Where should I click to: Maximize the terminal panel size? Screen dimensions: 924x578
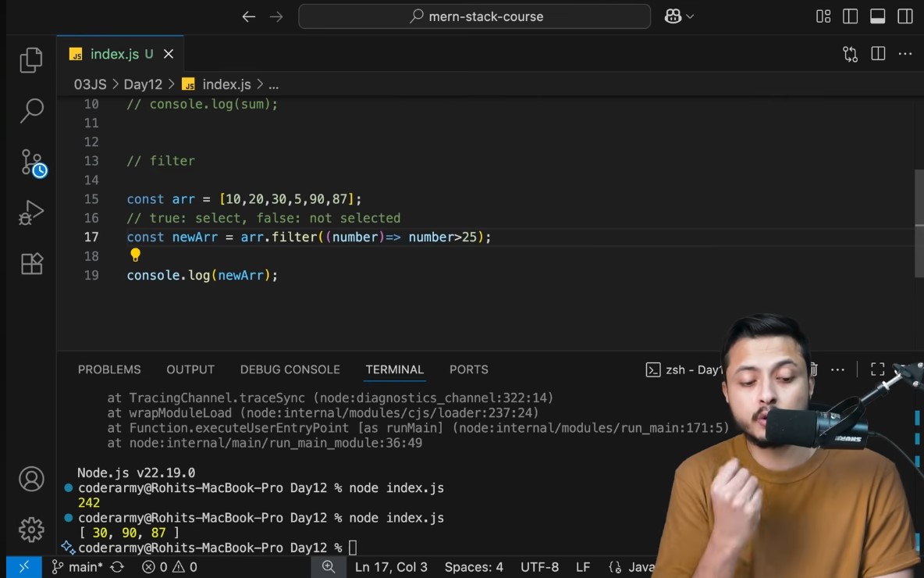[x=877, y=369]
